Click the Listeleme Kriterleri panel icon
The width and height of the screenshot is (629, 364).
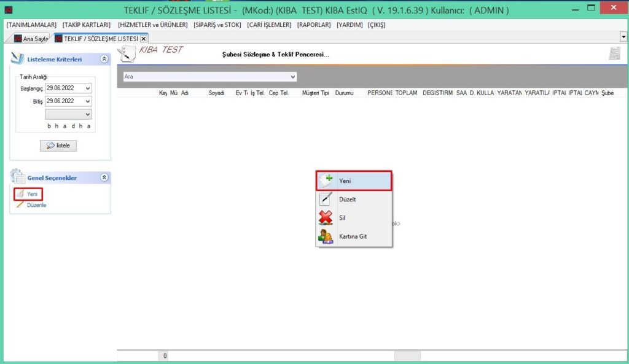click(17, 59)
